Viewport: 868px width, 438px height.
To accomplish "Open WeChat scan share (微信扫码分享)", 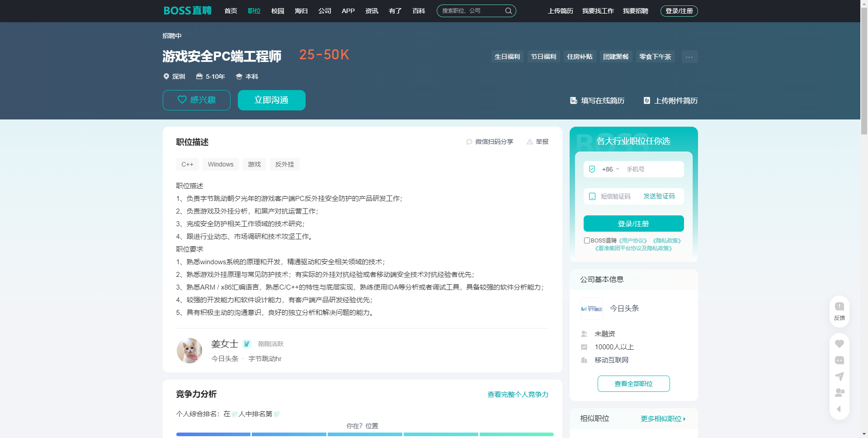I will click(x=490, y=142).
